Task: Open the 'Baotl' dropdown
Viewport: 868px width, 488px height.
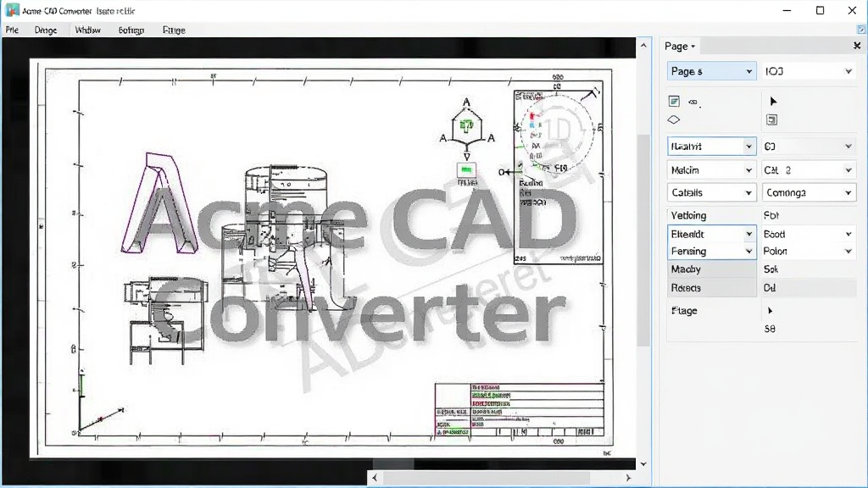Action: click(809, 234)
